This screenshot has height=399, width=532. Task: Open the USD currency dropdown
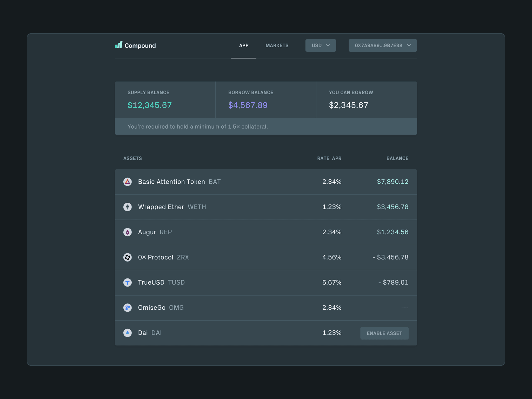click(320, 45)
